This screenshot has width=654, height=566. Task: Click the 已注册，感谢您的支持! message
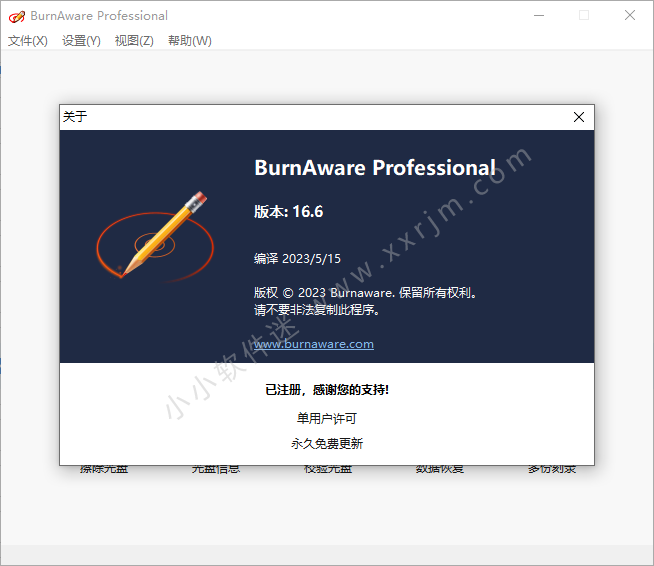point(327,390)
